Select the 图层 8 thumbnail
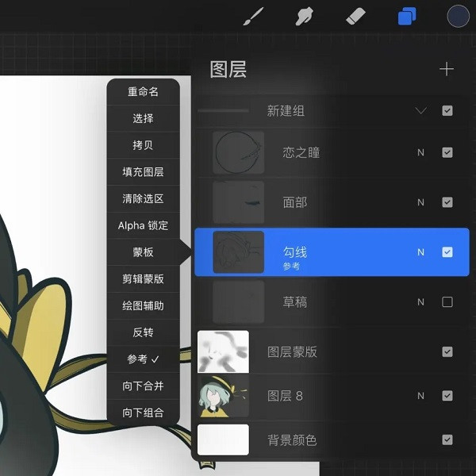 pos(223,396)
